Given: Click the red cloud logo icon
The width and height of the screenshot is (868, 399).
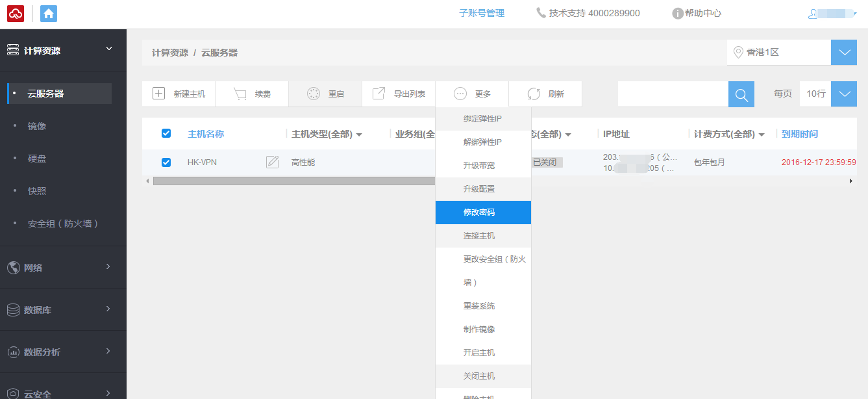Looking at the screenshot, I should [x=16, y=13].
